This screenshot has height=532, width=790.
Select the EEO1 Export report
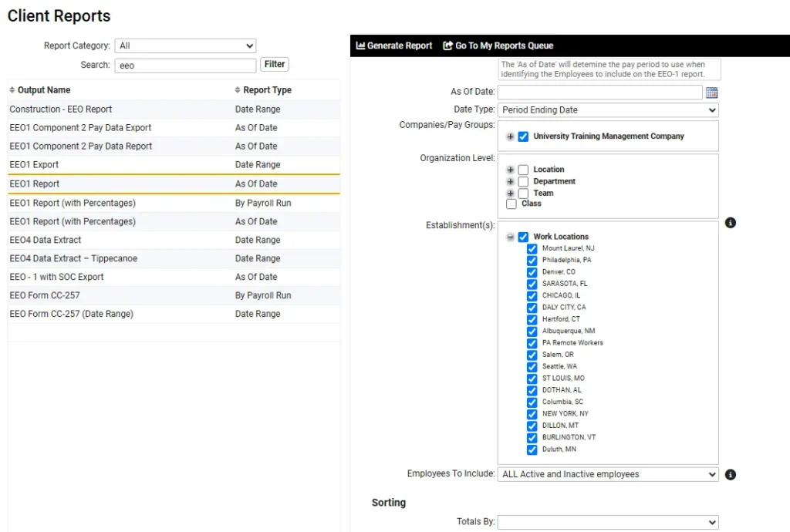(x=174, y=165)
